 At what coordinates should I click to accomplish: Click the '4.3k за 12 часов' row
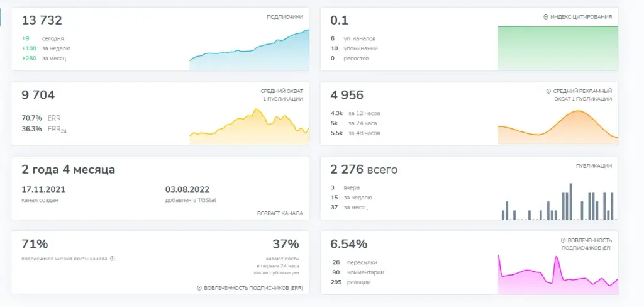point(355,113)
